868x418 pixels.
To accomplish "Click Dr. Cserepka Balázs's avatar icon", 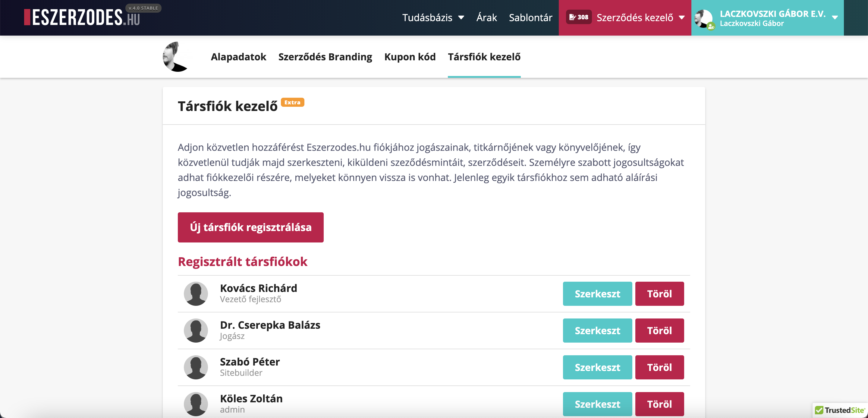I will click(196, 330).
